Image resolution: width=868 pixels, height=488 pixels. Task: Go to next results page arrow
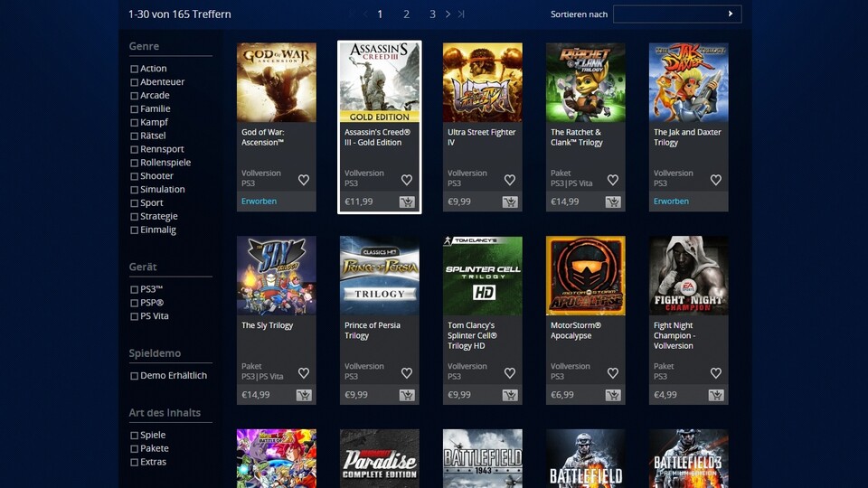click(x=448, y=14)
